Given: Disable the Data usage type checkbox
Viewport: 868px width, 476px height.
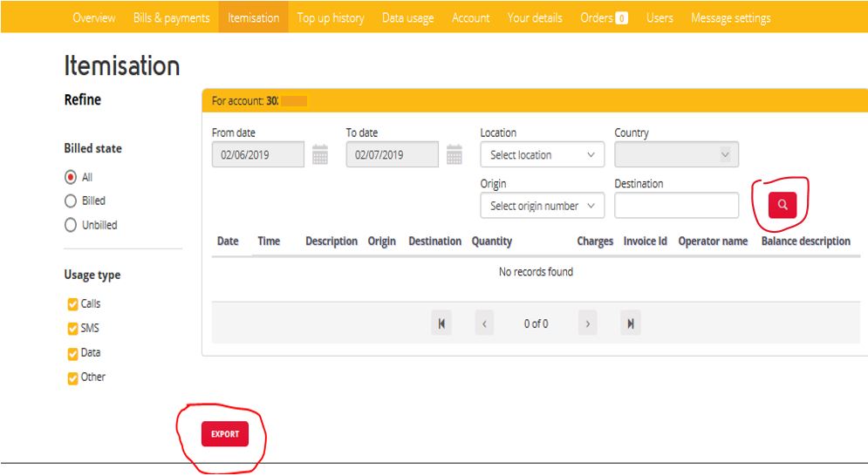Looking at the screenshot, I should (72, 353).
